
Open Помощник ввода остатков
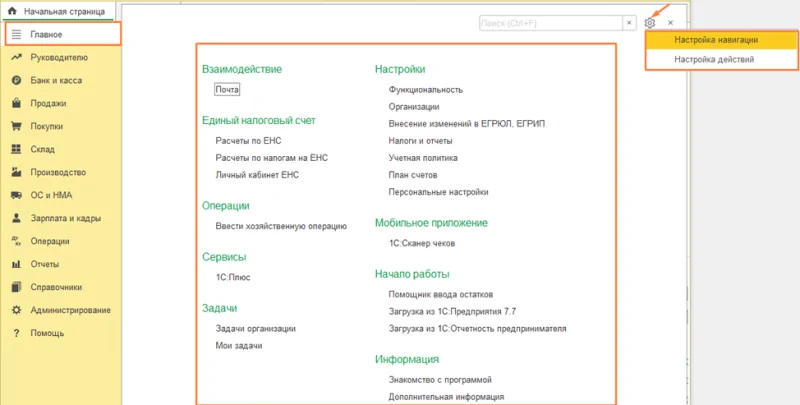[x=441, y=295]
